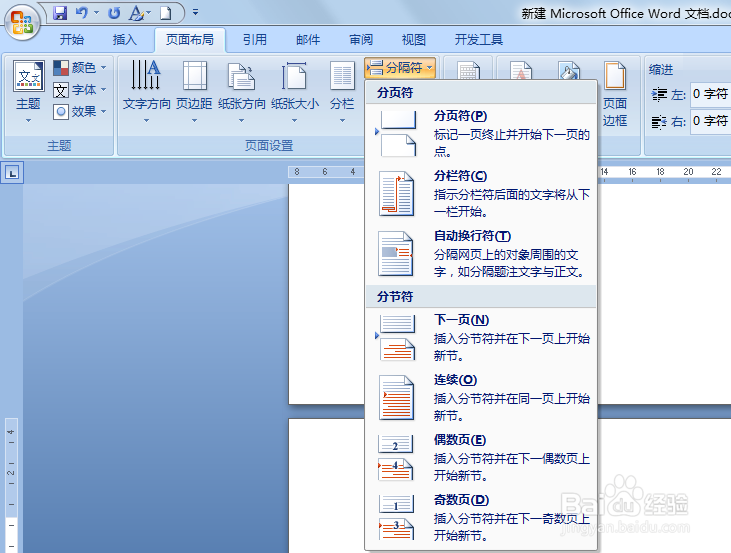Insert a 分栏符(C) column break
The width and height of the screenshot is (731, 553).
[481, 194]
